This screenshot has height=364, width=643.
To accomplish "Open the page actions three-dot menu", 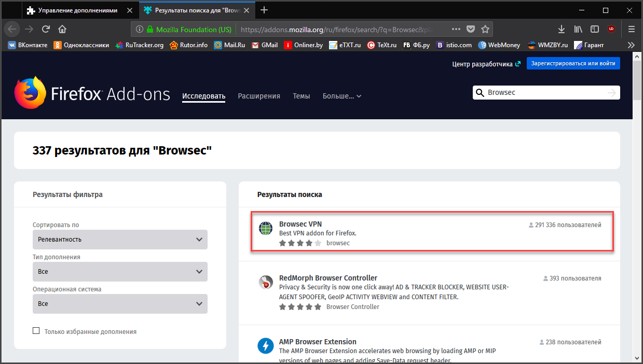I will tap(456, 29).
